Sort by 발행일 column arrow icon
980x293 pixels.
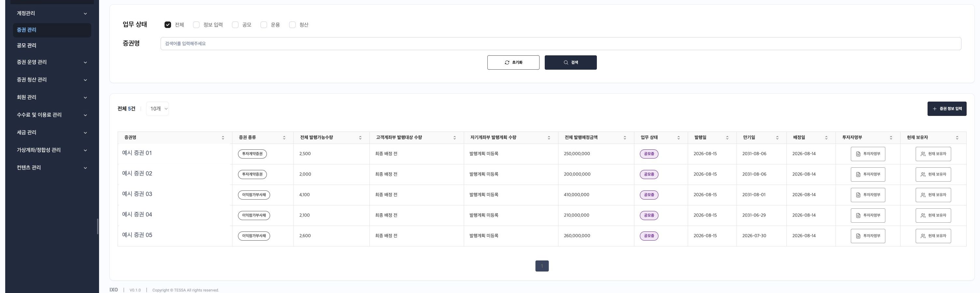tap(728, 138)
